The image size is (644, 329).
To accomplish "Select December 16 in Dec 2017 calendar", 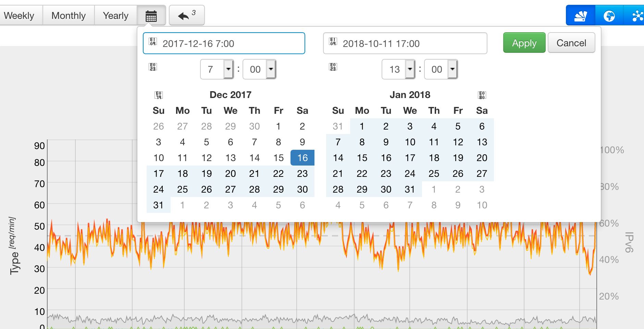I will 302,158.
